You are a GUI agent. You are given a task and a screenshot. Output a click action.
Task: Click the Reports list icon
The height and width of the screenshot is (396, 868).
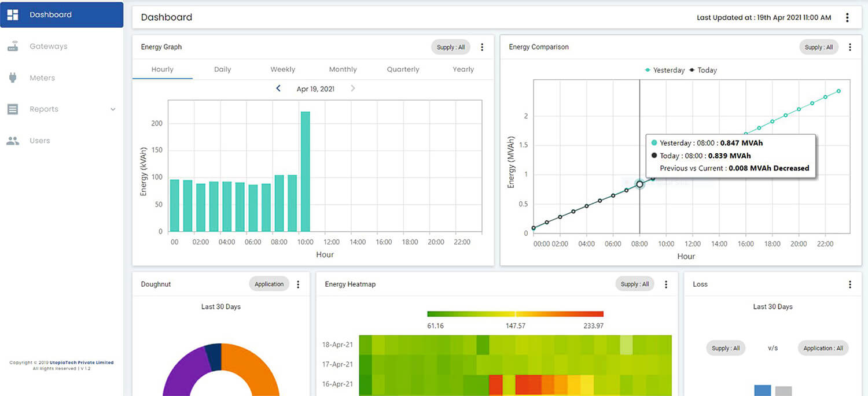[13, 109]
